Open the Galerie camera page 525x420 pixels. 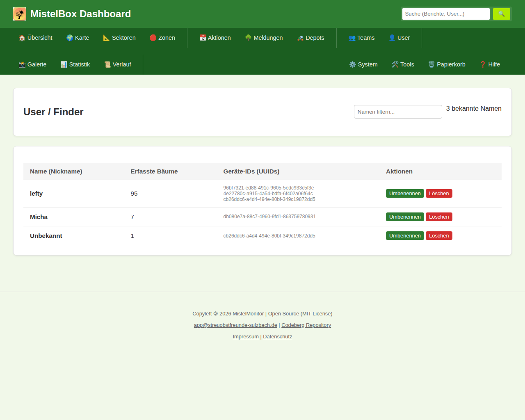click(33, 64)
